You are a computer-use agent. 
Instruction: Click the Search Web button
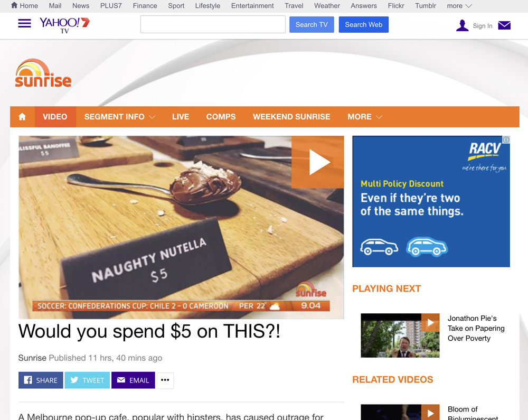pyautogui.click(x=364, y=25)
